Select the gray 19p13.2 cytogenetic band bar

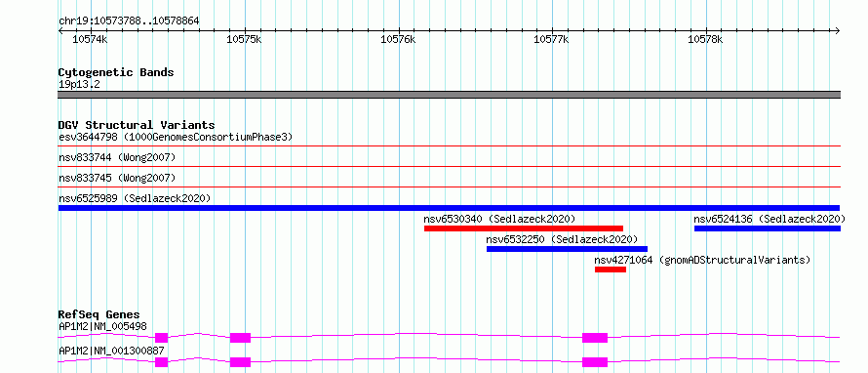pos(449,95)
